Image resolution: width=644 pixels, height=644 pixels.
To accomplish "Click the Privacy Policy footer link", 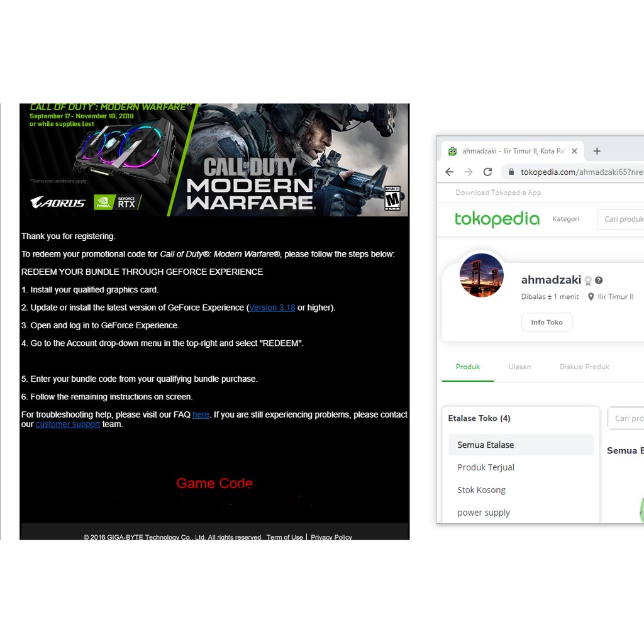I will point(331,537).
